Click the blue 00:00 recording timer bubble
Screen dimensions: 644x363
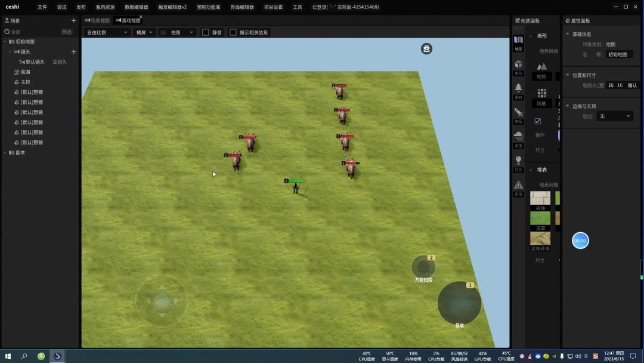[x=580, y=241]
